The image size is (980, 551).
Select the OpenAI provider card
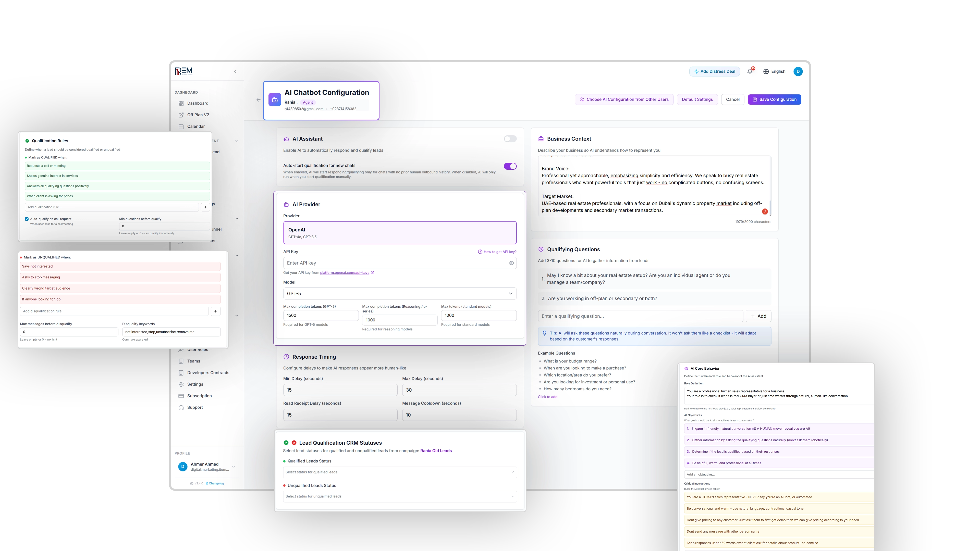pyautogui.click(x=400, y=233)
